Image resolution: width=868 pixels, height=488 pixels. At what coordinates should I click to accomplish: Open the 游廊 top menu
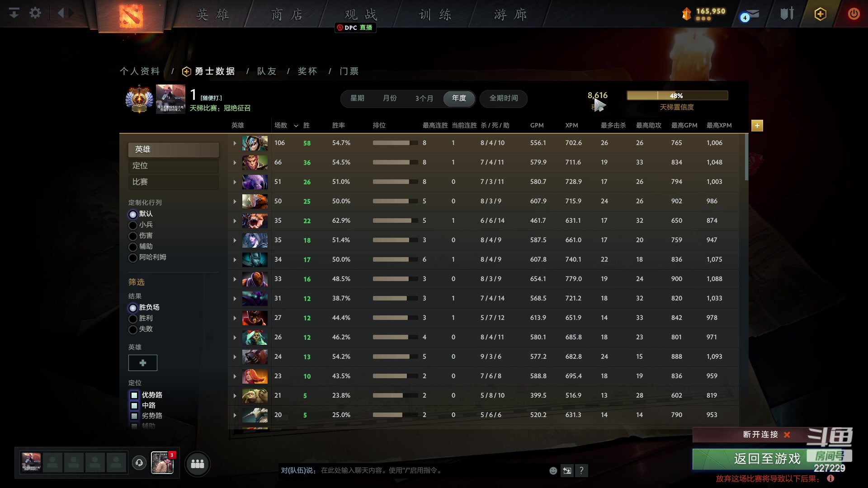pos(510,15)
